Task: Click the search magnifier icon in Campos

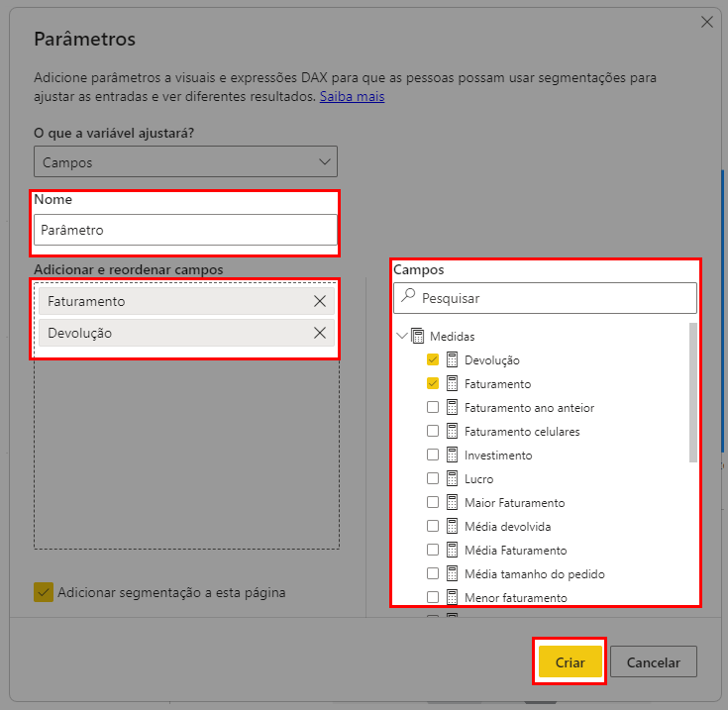Action: (x=408, y=297)
